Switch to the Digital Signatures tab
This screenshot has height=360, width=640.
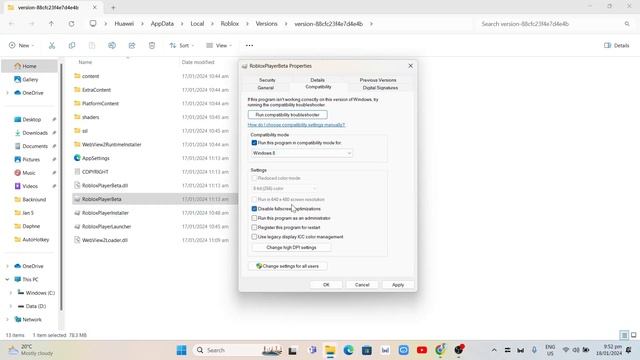(x=380, y=88)
